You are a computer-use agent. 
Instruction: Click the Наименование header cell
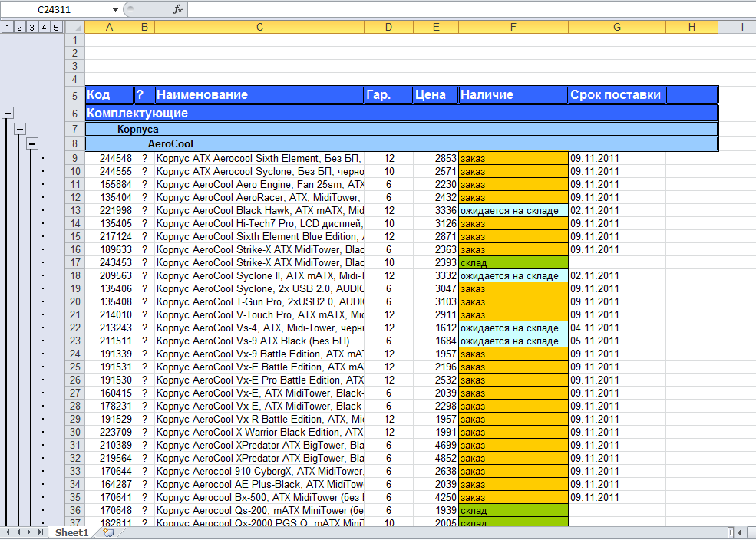tap(259, 95)
